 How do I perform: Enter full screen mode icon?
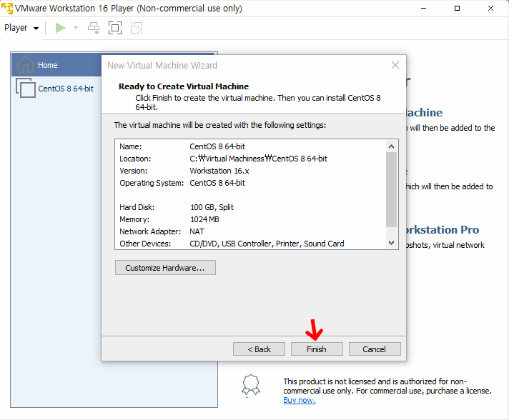coord(115,28)
